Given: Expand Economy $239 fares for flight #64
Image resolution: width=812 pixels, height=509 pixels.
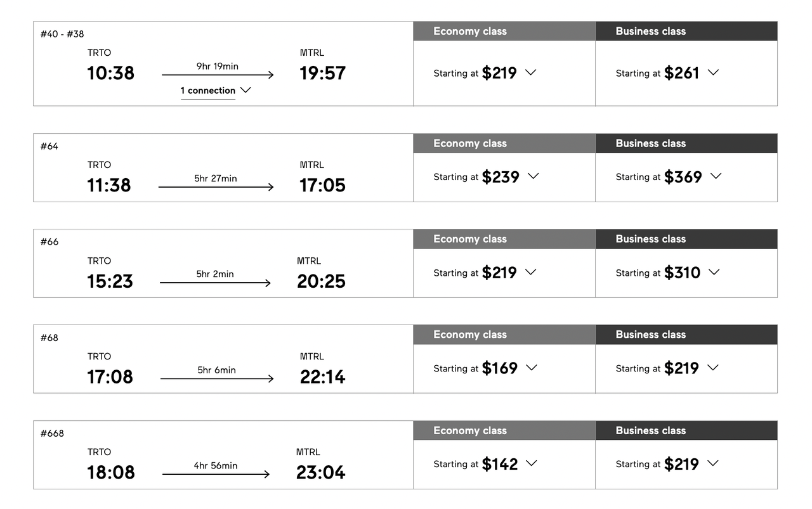Looking at the screenshot, I should pos(534,176).
